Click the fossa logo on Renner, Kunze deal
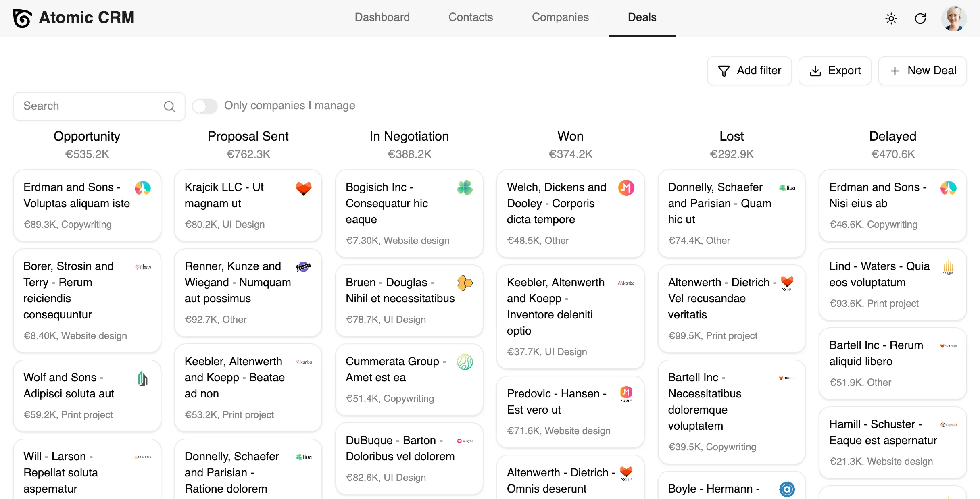Viewport: 980px width, 499px height. [304, 267]
